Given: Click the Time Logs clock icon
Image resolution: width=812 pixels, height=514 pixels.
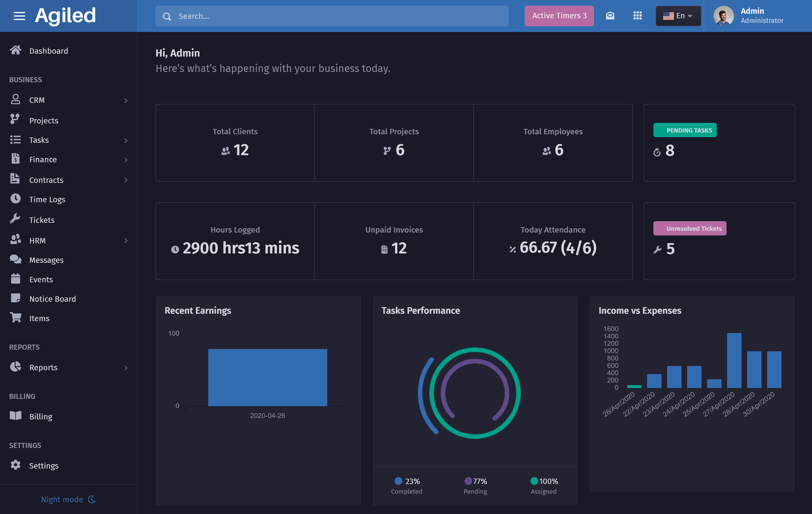Looking at the screenshot, I should pos(15,199).
